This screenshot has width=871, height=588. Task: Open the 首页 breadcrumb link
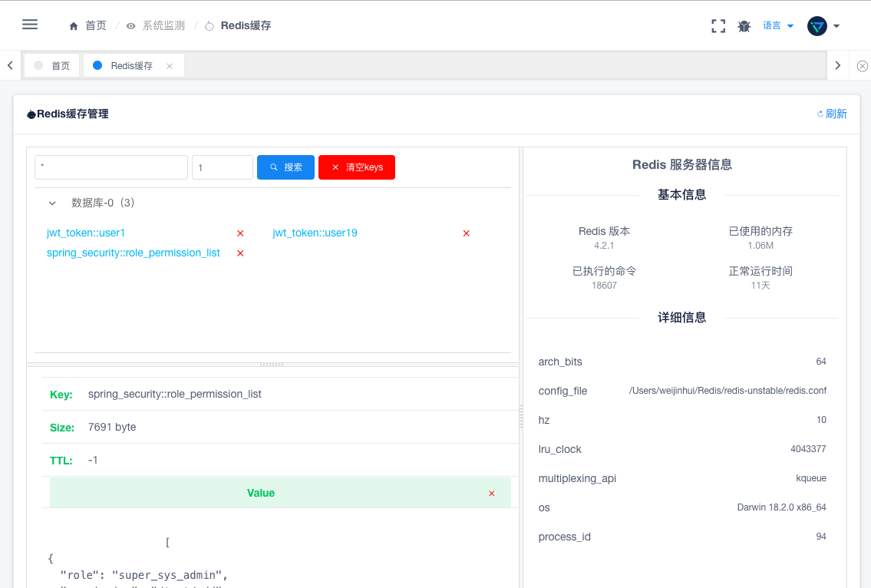96,25
